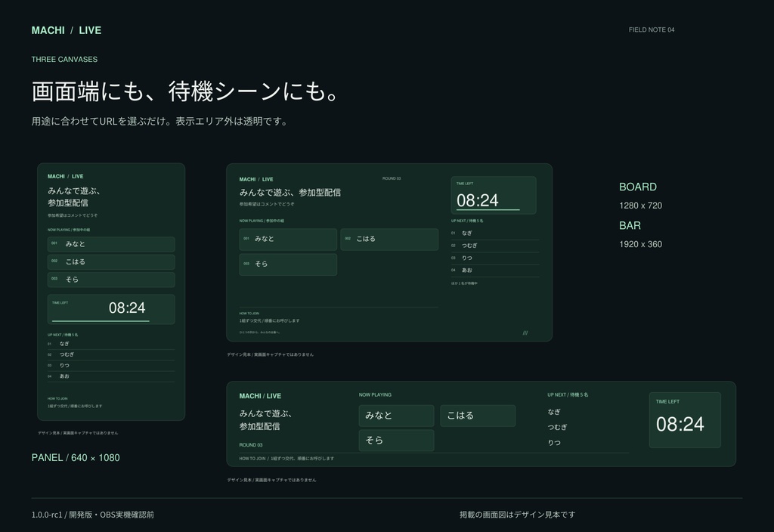Image resolution: width=774 pixels, height=532 pixels.
Task: Click the progress bar under the panel timer
Action: [101, 321]
